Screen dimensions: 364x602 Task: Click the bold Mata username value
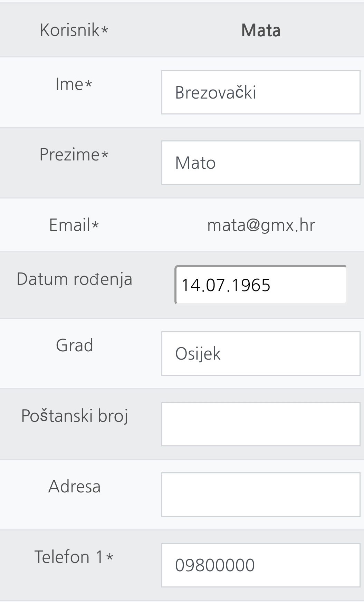pos(261,30)
